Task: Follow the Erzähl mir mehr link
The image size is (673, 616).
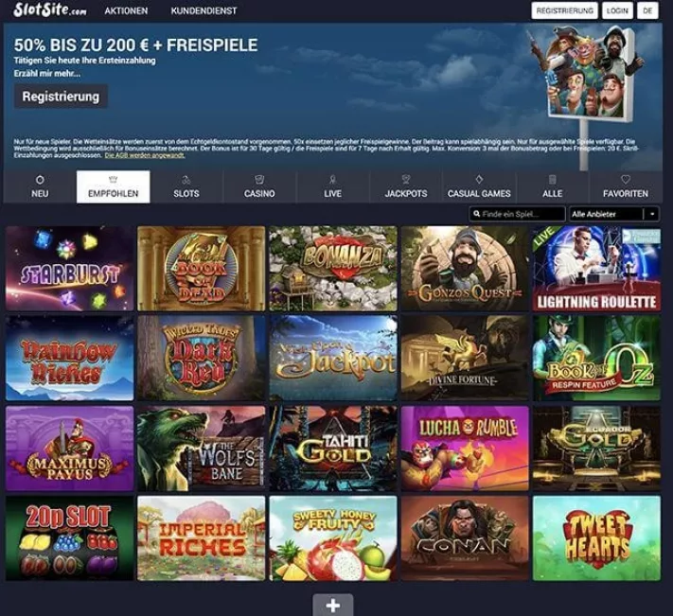Action: click(47, 74)
